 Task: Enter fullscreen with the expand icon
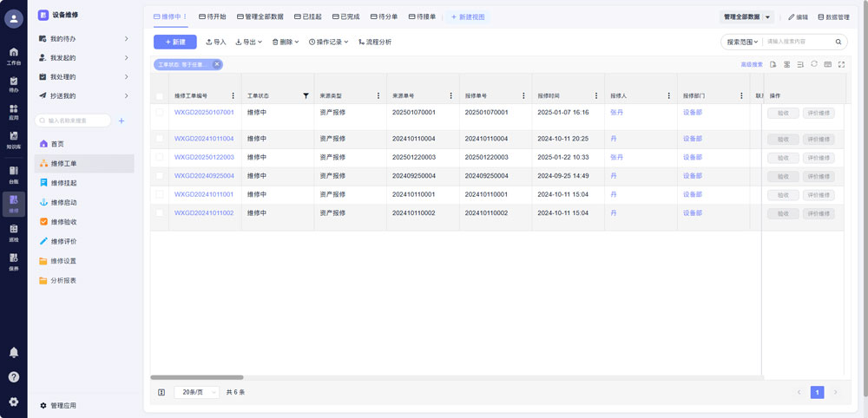click(841, 64)
